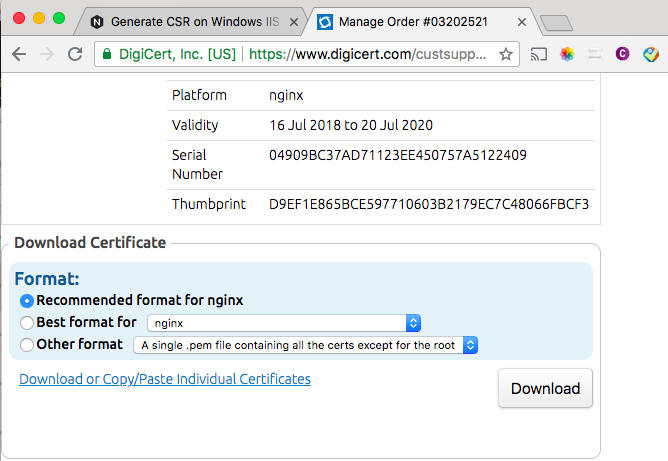Open Download or Copy/Paste Individual Certificates link
The width and height of the screenshot is (668, 461).
click(165, 379)
